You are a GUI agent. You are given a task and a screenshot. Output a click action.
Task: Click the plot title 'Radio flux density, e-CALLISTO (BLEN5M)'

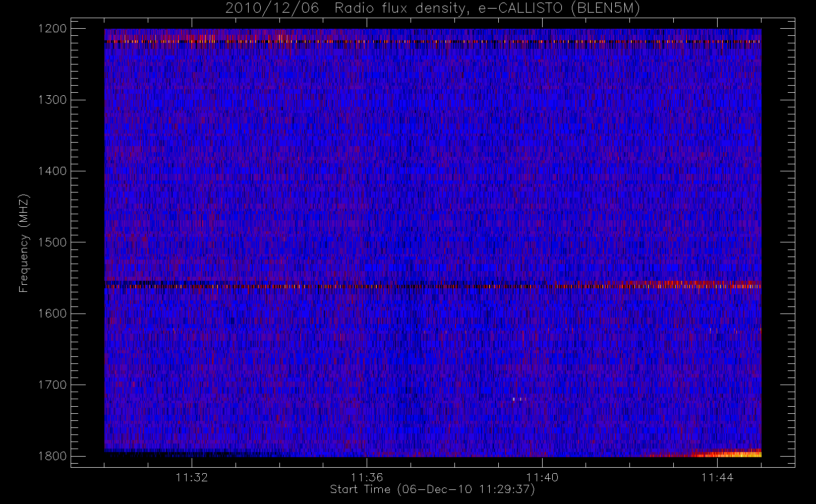pyautogui.click(x=487, y=9)
